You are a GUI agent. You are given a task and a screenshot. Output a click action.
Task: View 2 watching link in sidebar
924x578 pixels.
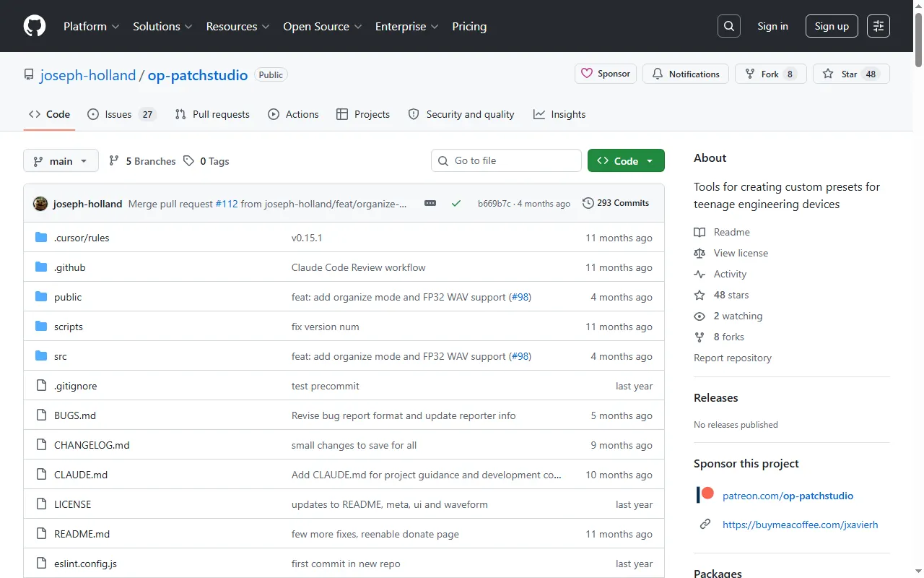728,316
